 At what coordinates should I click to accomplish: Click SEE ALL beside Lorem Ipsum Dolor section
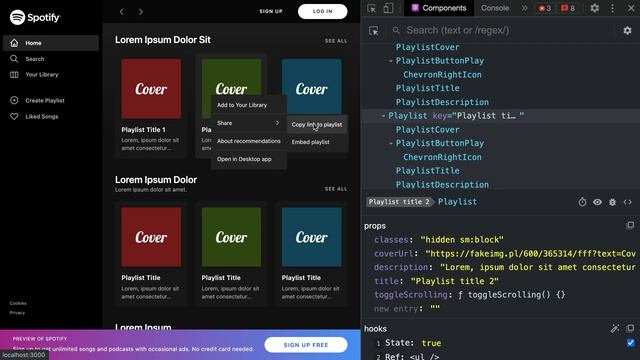click(x=336, y=189)
